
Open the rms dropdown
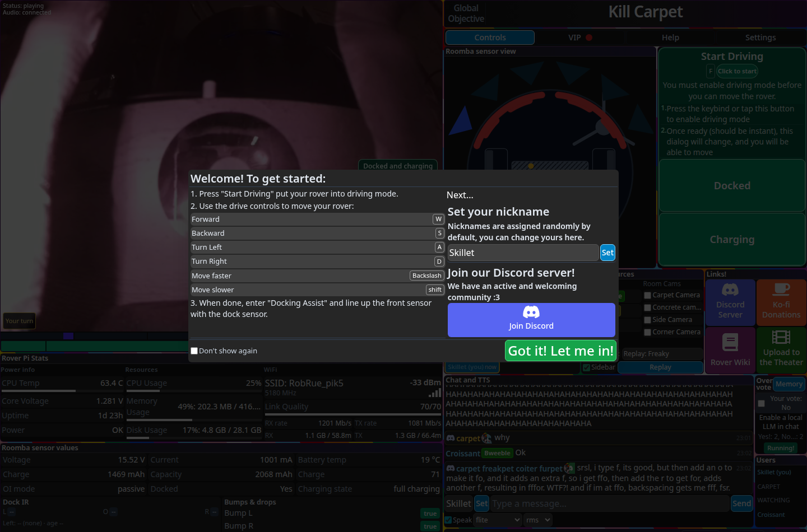539,520
